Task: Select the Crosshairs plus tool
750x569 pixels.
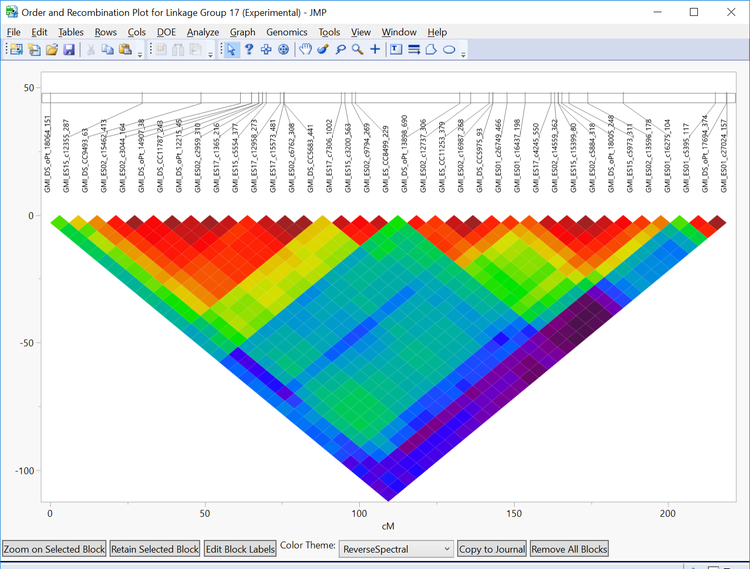Action: click(375, 49)
